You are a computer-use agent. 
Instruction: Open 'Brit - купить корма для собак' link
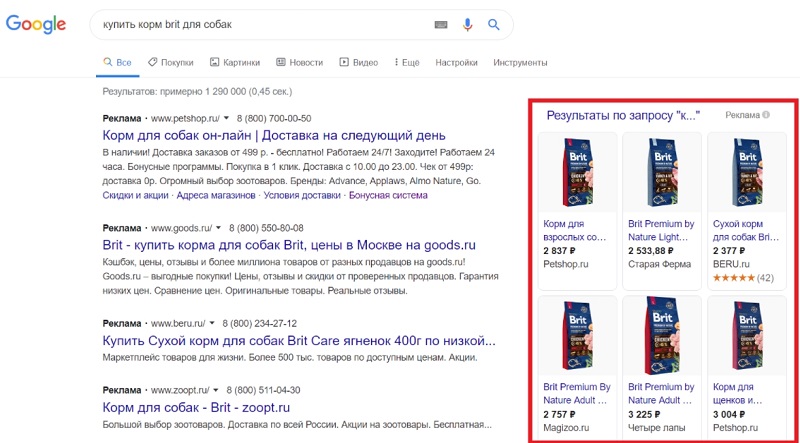coord(289,245)
